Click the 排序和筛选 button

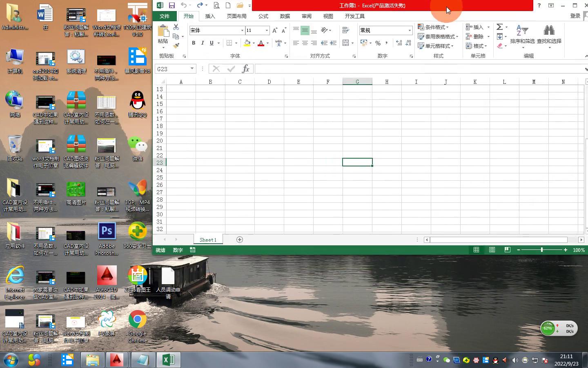click(522, 36)
